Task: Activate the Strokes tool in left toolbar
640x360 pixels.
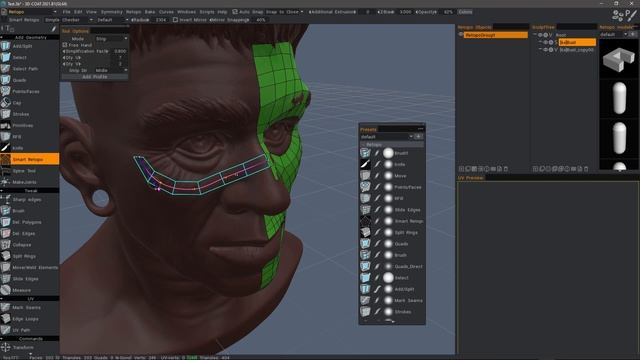Action: tap(29, 114)
